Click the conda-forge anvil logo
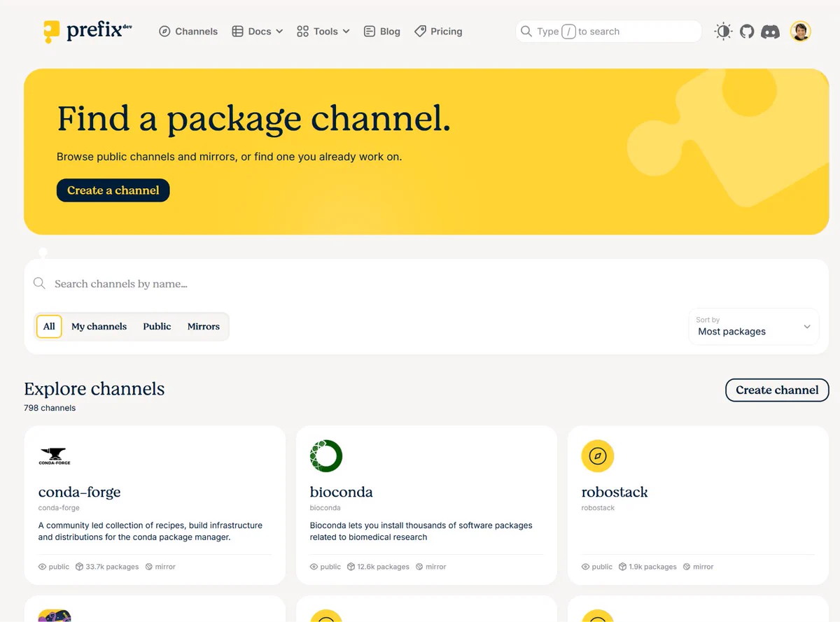 tap(55, 456)
